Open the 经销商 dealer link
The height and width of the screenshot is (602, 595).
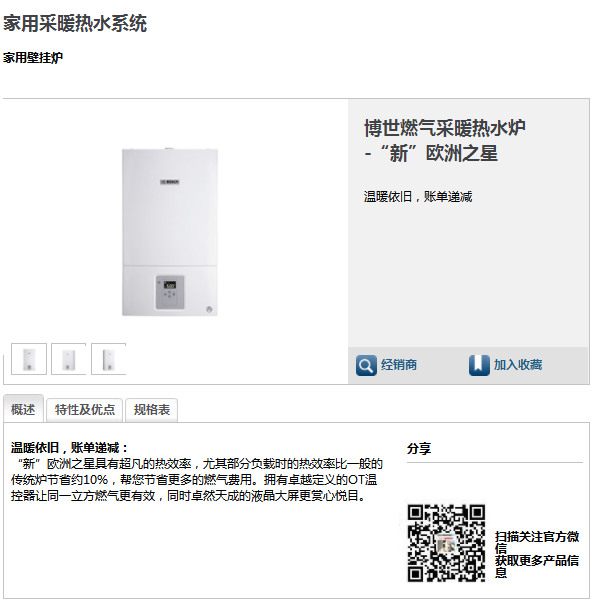pos(398,365)
